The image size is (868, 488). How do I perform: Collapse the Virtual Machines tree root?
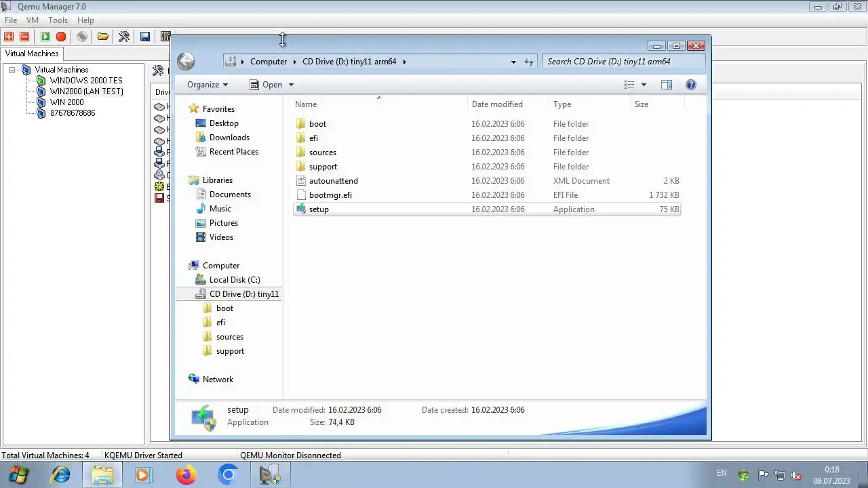pyautogui.click(x=12, y=70)
